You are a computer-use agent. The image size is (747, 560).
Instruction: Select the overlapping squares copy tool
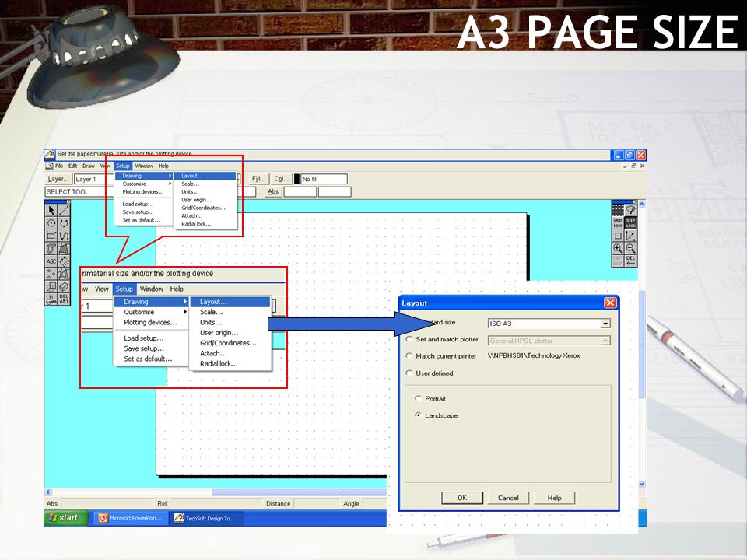(51, 286)
